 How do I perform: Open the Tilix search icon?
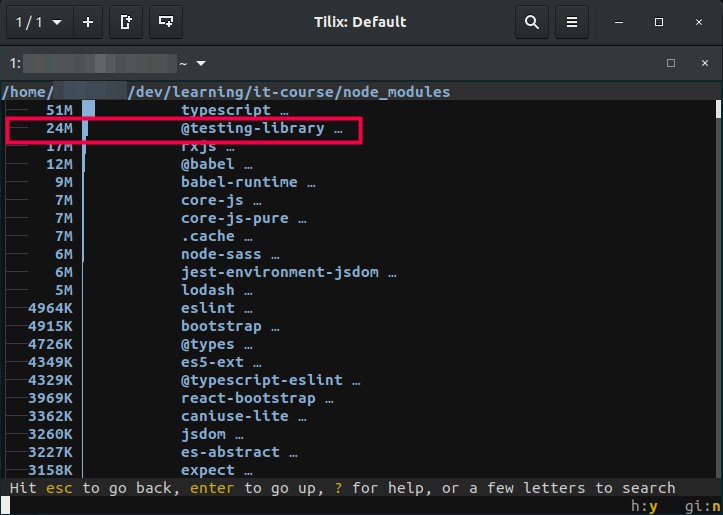(x=532, y=22)
